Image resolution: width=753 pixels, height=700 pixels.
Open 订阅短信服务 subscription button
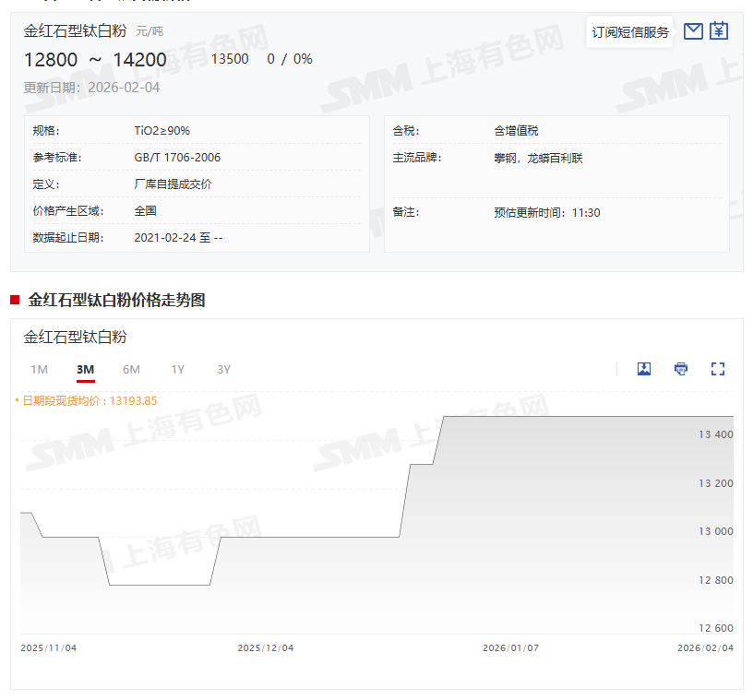click(x=630, y=32)
